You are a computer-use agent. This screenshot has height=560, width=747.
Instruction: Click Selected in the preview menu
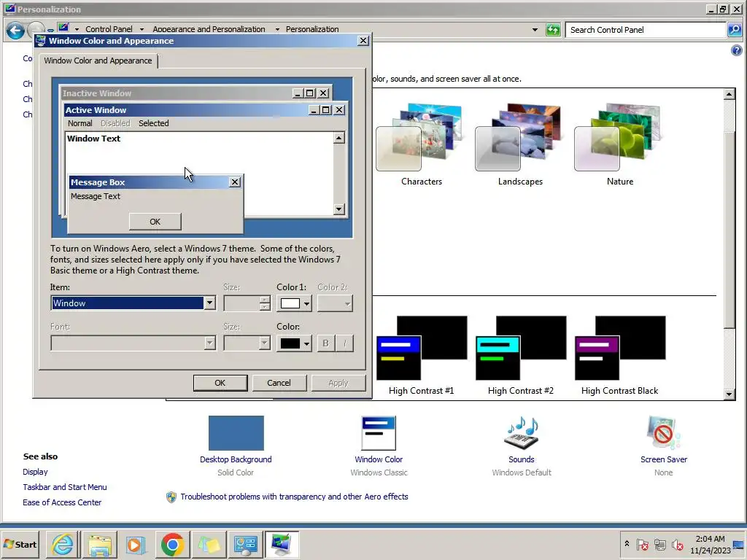click(153, 123)
